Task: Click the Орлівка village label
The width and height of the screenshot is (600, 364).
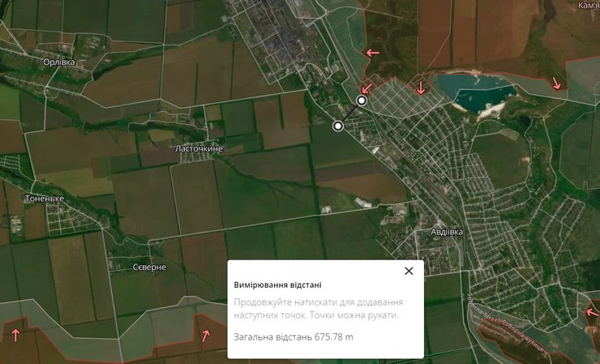Action: pyautogui.click(x=59, y=62)
